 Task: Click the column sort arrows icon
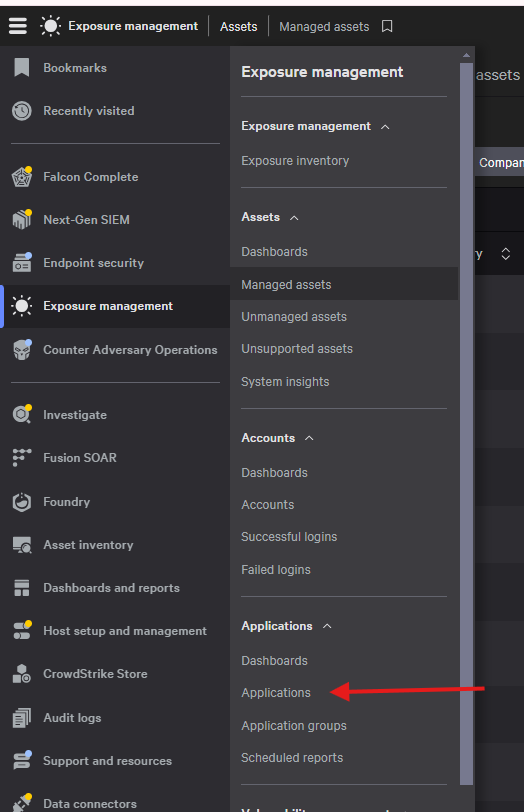(505, 254)
